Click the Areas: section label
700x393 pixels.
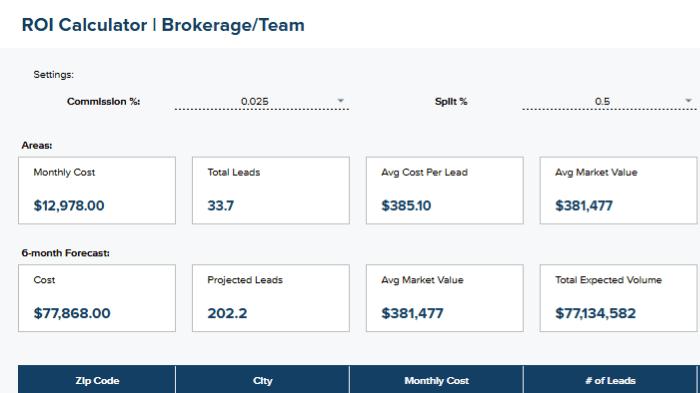(37, 145)
